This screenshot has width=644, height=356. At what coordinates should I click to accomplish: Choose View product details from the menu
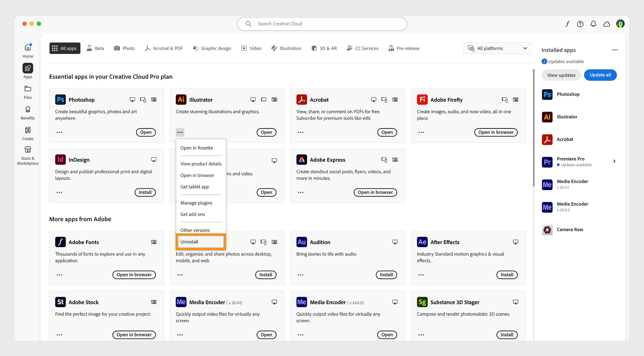pos(201,164)
